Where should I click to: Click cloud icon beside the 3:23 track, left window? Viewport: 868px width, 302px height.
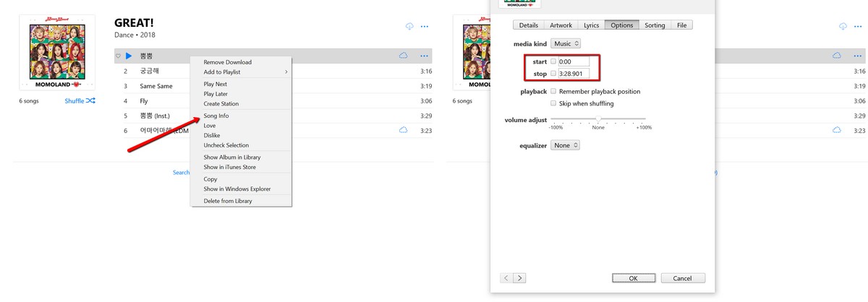(404, 130)
